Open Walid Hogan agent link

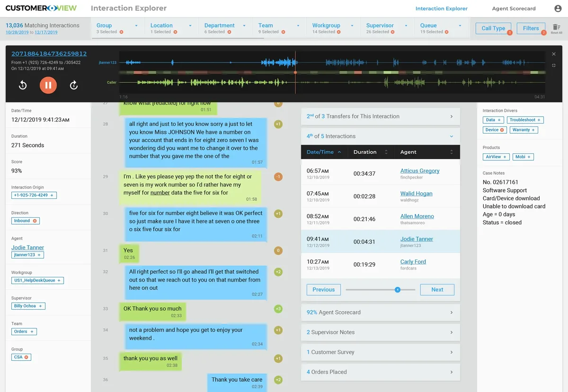point(416,194)
